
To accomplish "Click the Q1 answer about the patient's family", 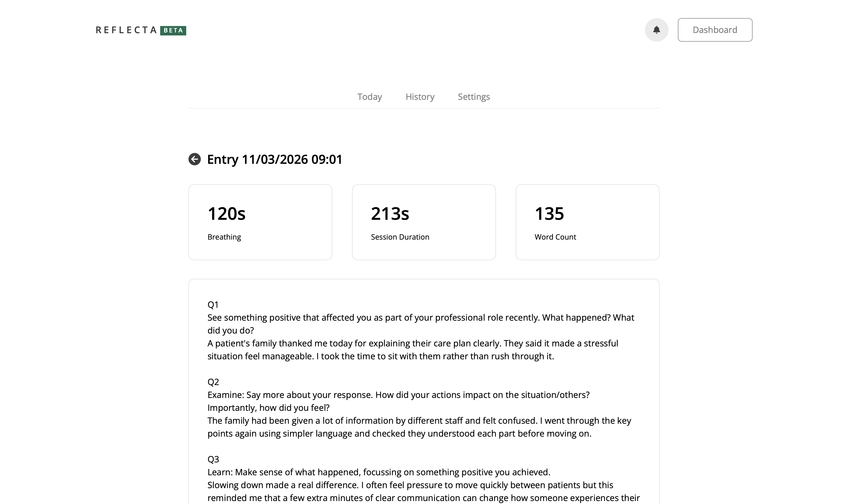I will [413, 349].
